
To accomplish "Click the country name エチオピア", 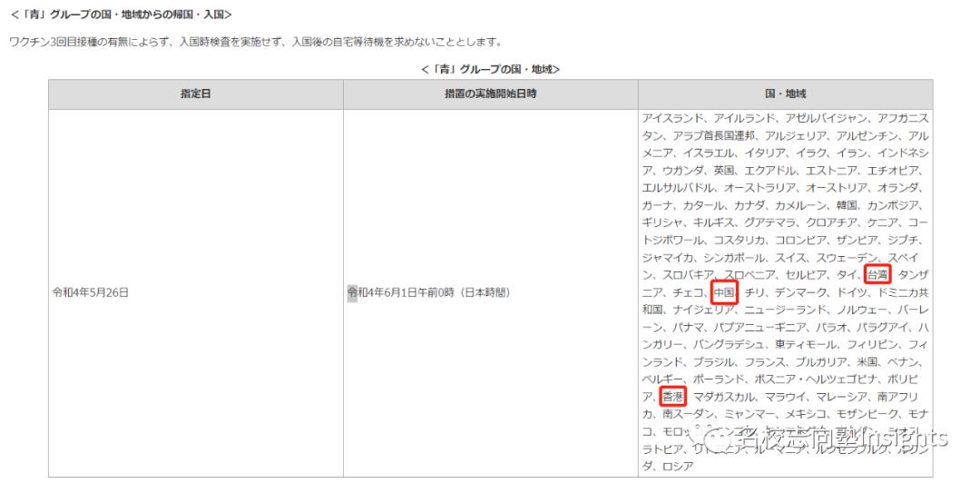I will coord(894,170).
